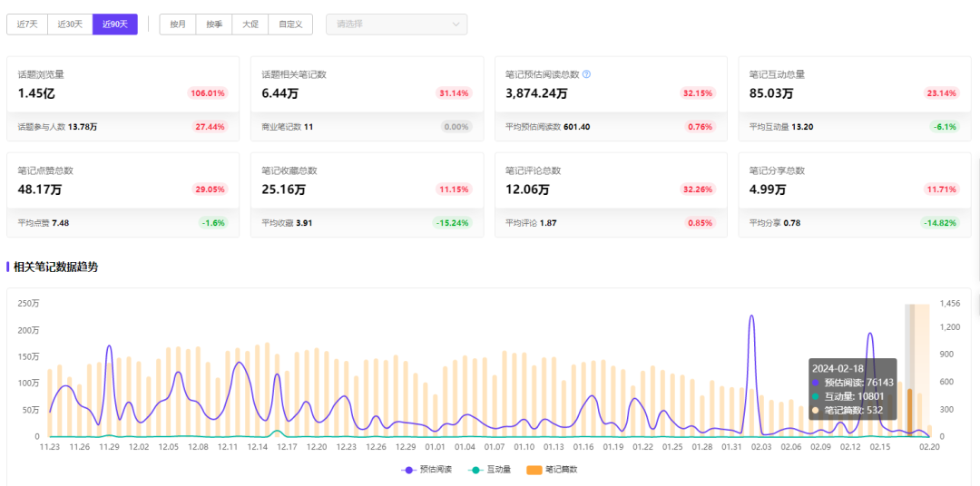Viewport: 980px width, 486px height.
Task: Click the gray 0.00% 商业笔记数 badge
Action: (x=456, y=127)
